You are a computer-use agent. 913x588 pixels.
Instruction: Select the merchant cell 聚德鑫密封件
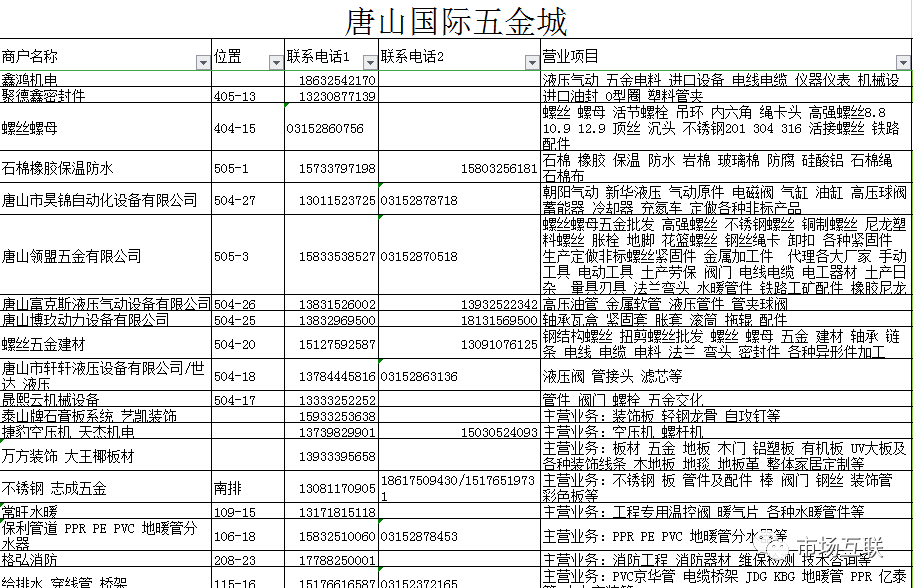[x=105, y=95]
